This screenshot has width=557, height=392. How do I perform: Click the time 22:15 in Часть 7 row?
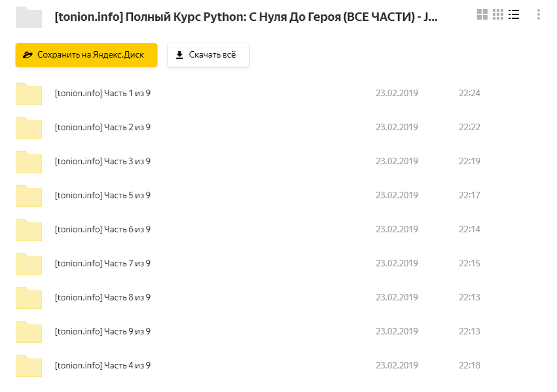tap(469, 263)
